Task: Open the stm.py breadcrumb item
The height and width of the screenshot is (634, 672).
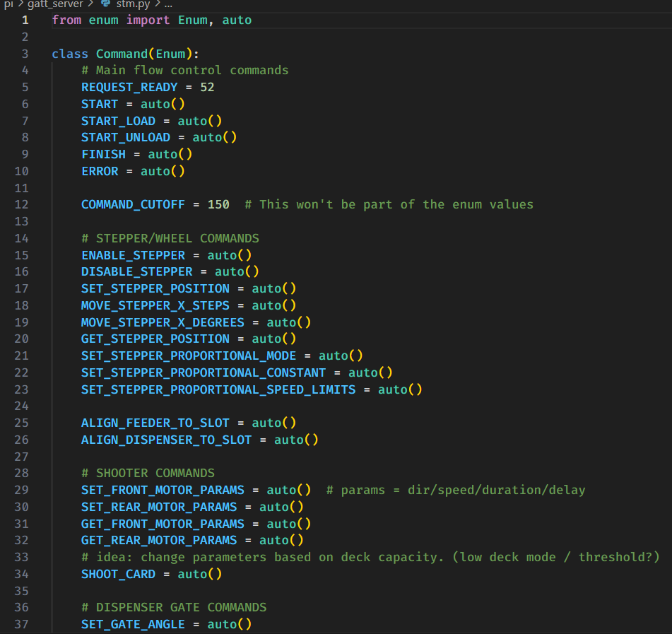Action: (130, 4)
